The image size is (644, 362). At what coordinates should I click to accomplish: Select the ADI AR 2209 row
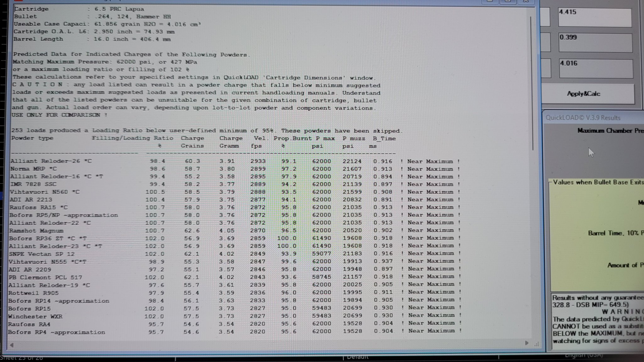click(x=236, y=269)
